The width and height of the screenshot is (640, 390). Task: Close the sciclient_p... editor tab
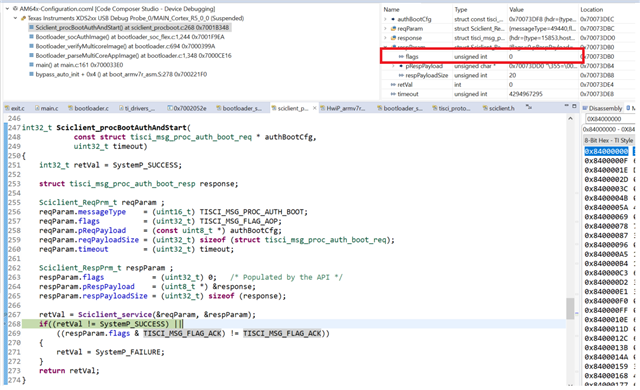pos(315,108)
